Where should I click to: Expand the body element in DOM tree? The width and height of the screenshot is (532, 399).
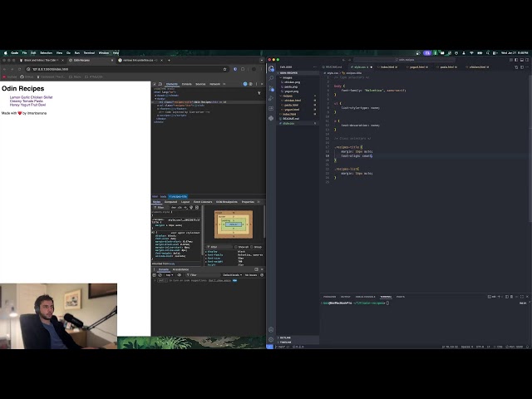tap(155, 99)
